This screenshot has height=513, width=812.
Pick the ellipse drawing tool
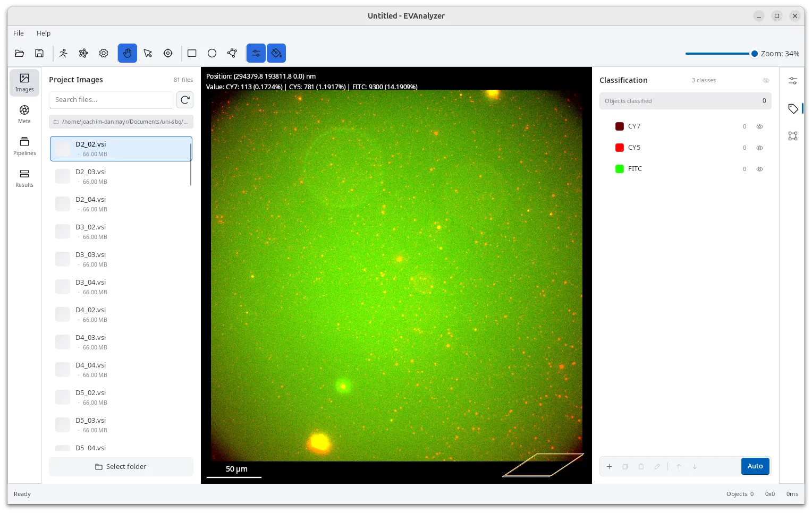click(x=212, y=53)
